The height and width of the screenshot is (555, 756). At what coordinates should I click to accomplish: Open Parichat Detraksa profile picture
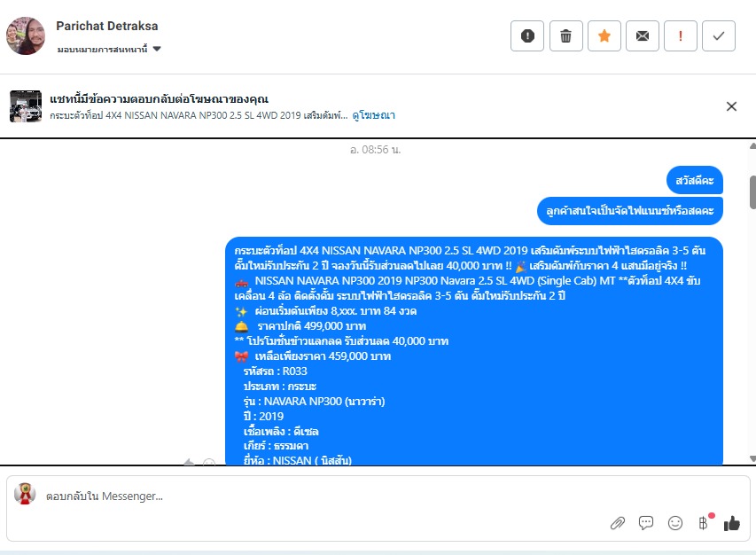(26, 35)
